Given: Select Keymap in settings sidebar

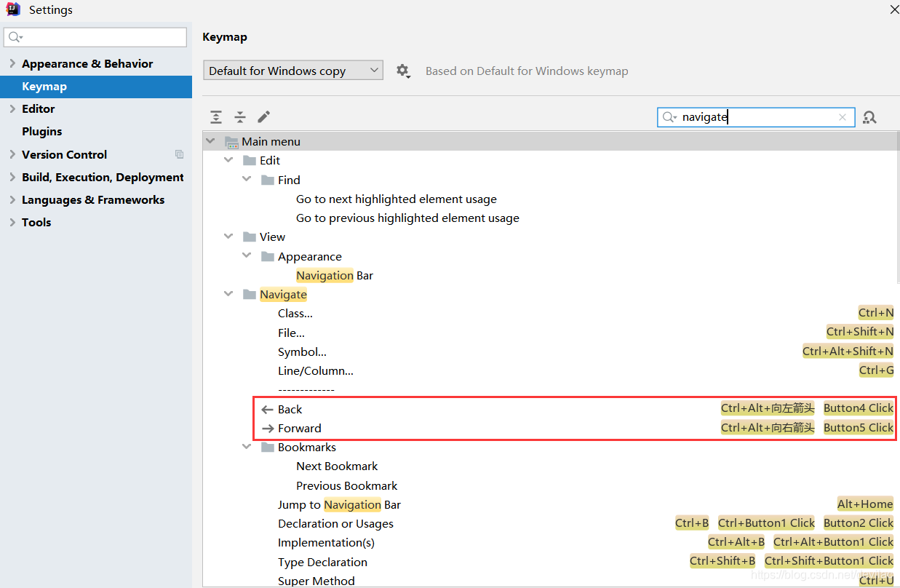Looking at the screenshot, I should (x=96, y=87).
